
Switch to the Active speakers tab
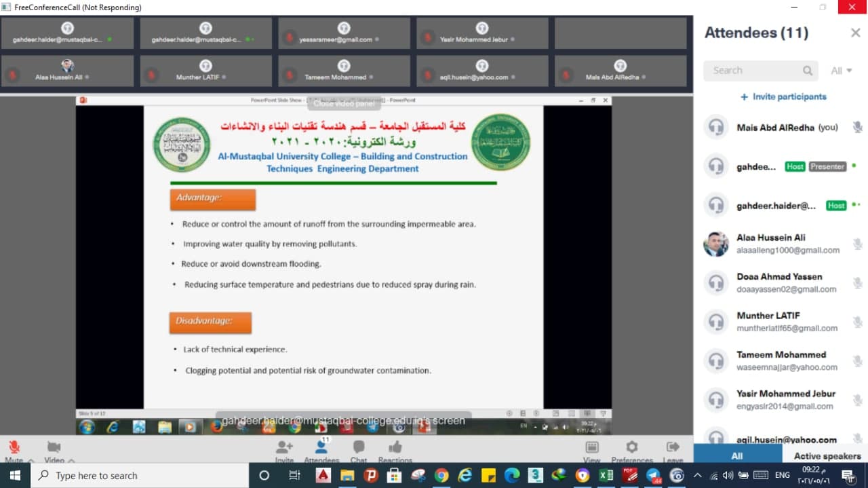click(827, 456)
